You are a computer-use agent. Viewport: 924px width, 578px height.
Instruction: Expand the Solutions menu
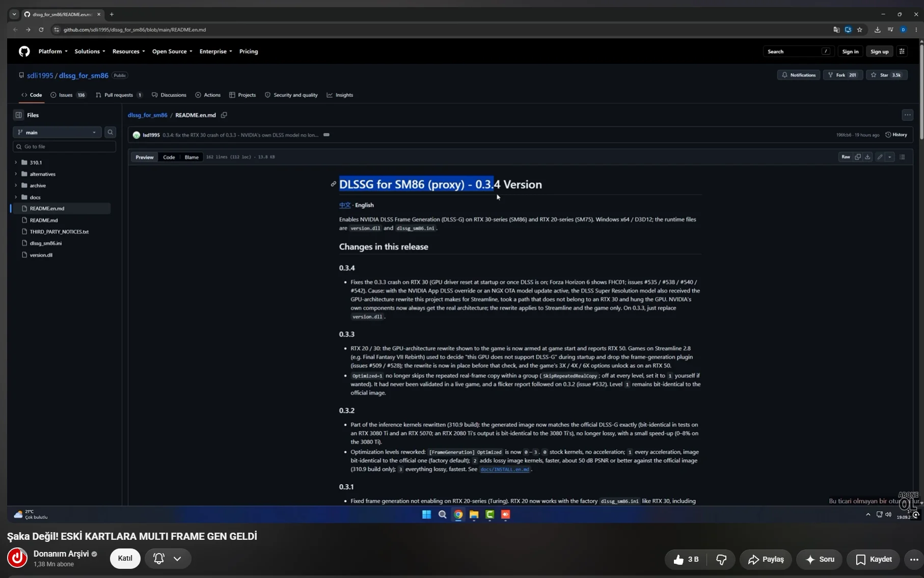click(x=90, y=51)
